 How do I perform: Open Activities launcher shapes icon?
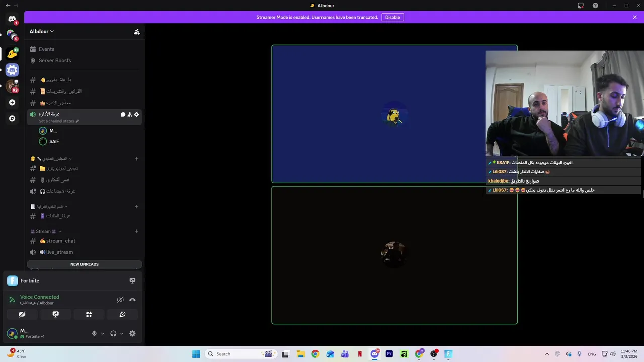(89, 314)
